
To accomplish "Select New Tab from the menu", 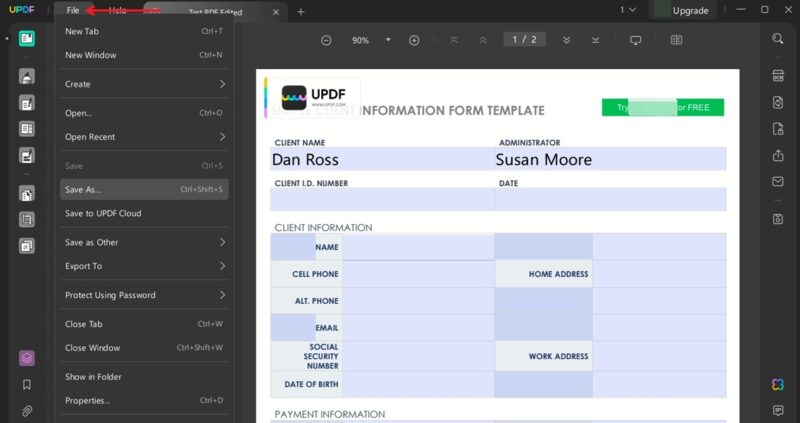I will point(144,31).
